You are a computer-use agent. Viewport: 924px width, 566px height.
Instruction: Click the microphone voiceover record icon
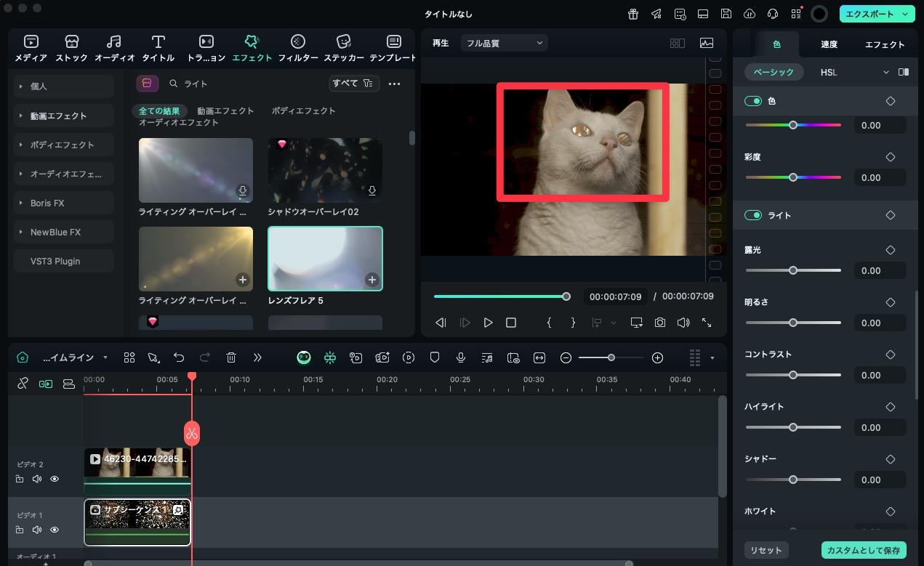(x=461, y=357)
